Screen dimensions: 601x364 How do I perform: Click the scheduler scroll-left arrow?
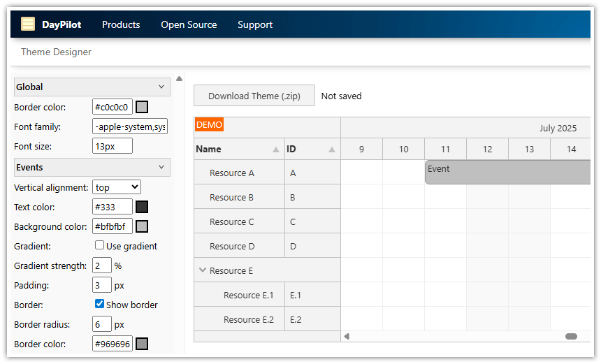click(x=347, y=337)
